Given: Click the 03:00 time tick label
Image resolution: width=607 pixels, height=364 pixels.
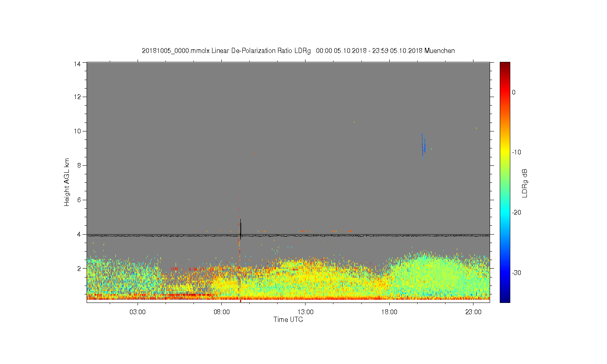Looking at the screenshot, I should 138,312.
